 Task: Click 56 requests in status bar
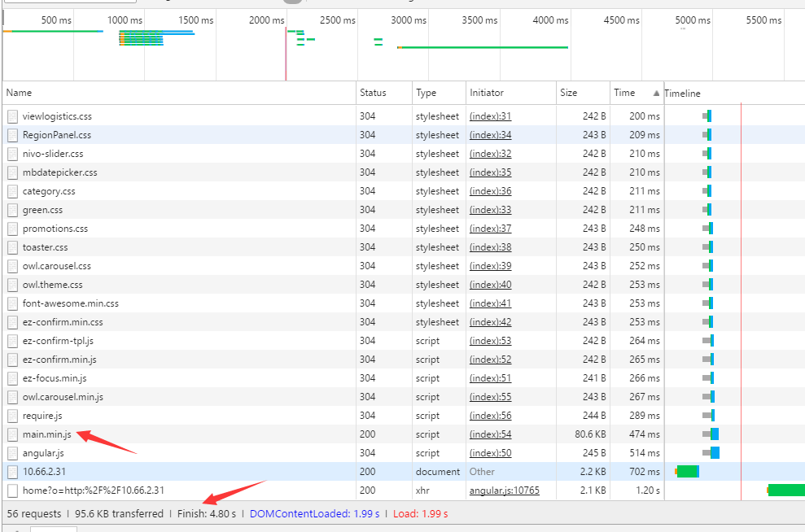[34, 513]
